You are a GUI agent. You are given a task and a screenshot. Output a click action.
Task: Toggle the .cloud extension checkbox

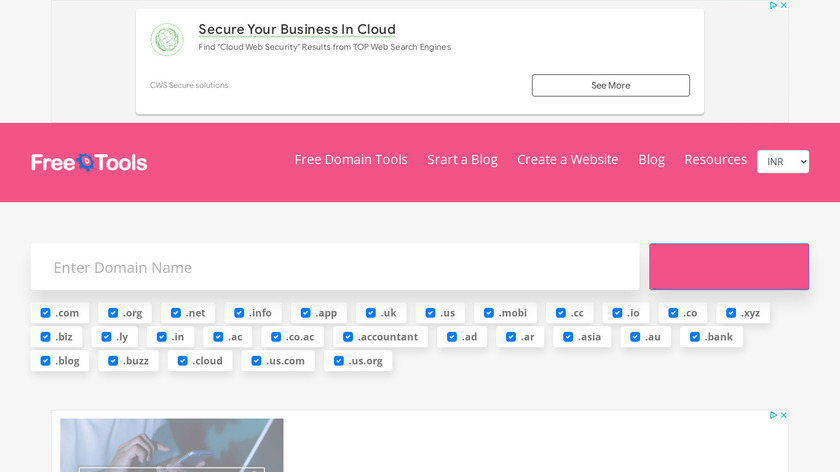coord(182,361)
